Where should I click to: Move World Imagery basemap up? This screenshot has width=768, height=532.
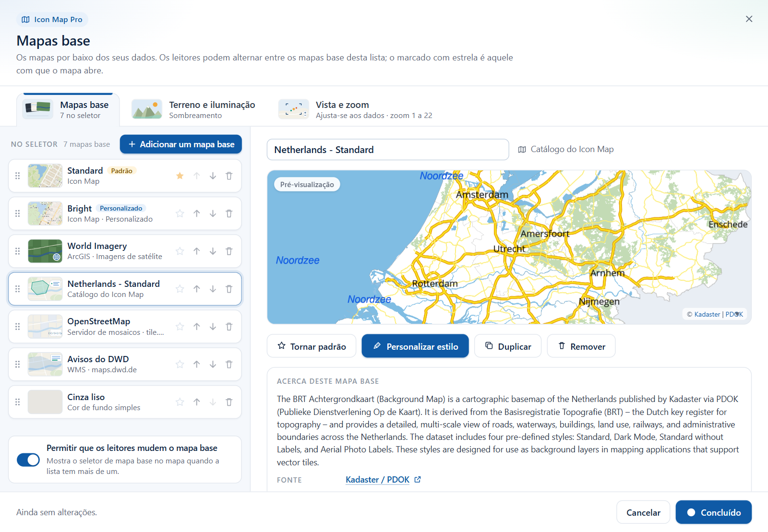[x=197, y=251]
